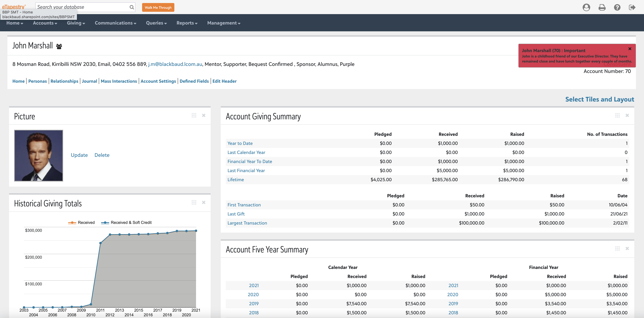
Task: Close the Account Five Year Summary tile
Action: click(627, 248)
